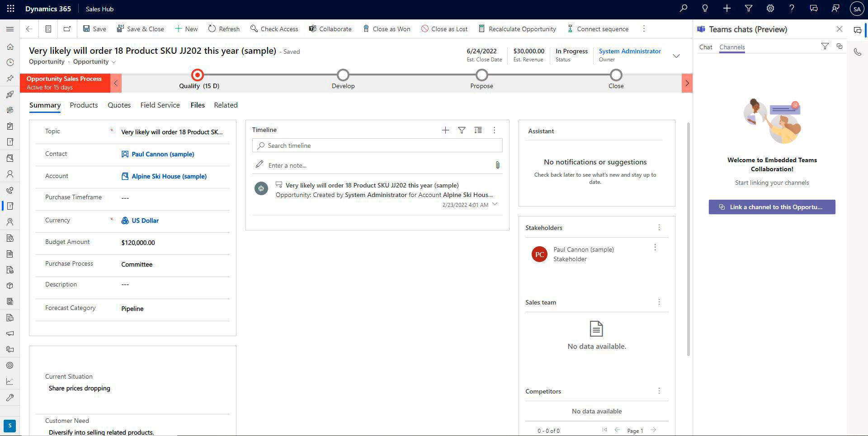Open Advanced Find filter icon
868x436 pixels.
click(749, 9)
